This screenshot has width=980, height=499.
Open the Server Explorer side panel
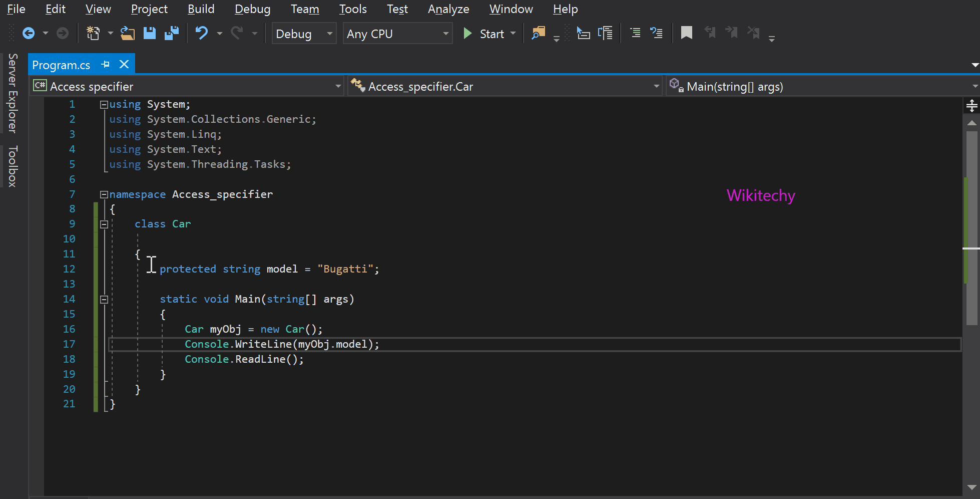click(x=13, y=93)
